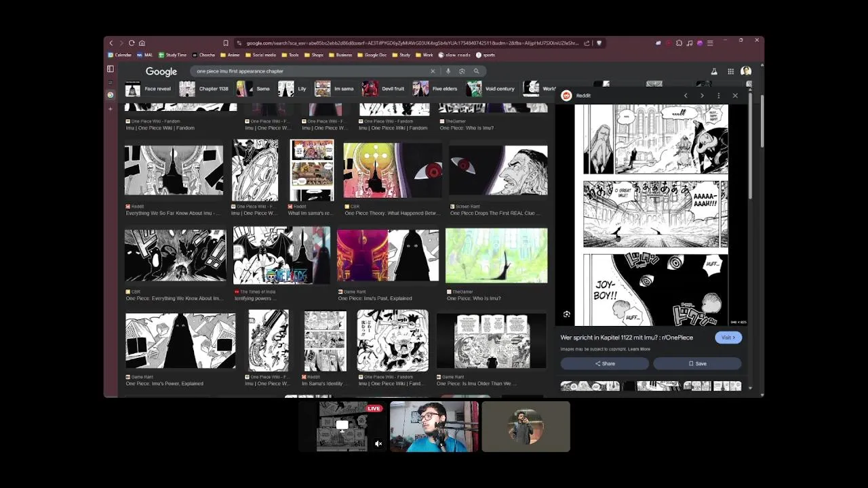This screenshot has height=488, width=868.
Task: Reload the current browser page
Action: point(132,43)
